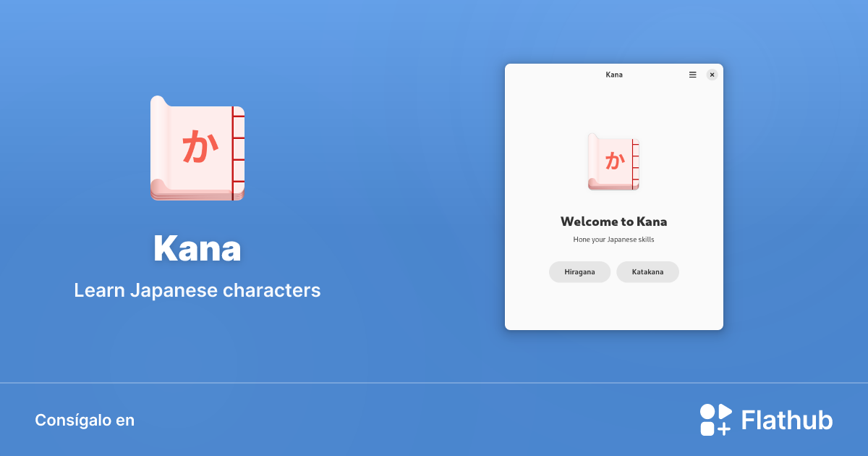868x456 pixels.
Task: Click the Kana title in the window titlebar
Action: [613, 75]
